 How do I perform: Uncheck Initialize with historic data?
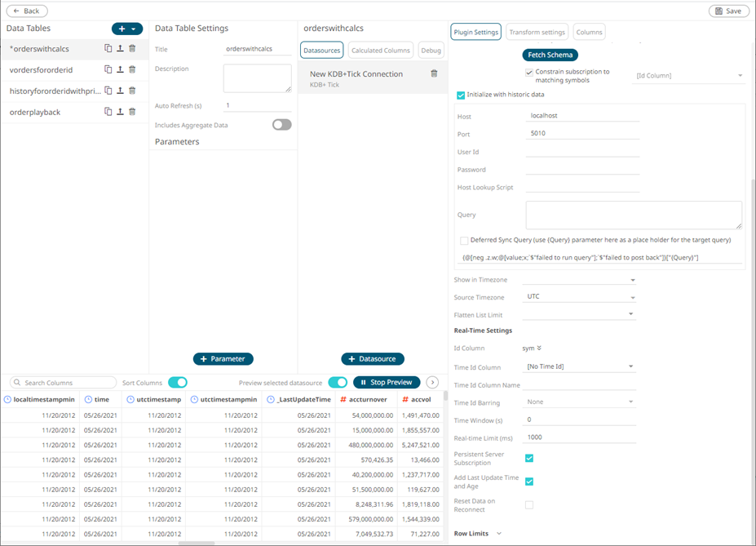(x=461, y=95)
